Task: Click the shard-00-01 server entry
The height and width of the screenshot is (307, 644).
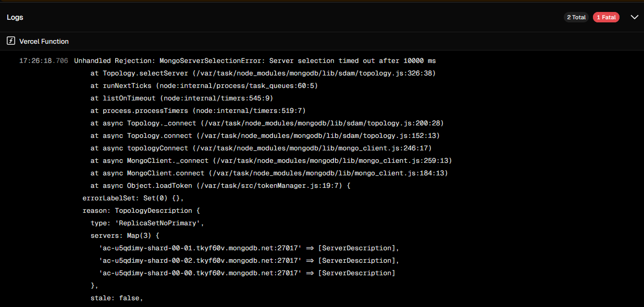Action: [249, 248]
